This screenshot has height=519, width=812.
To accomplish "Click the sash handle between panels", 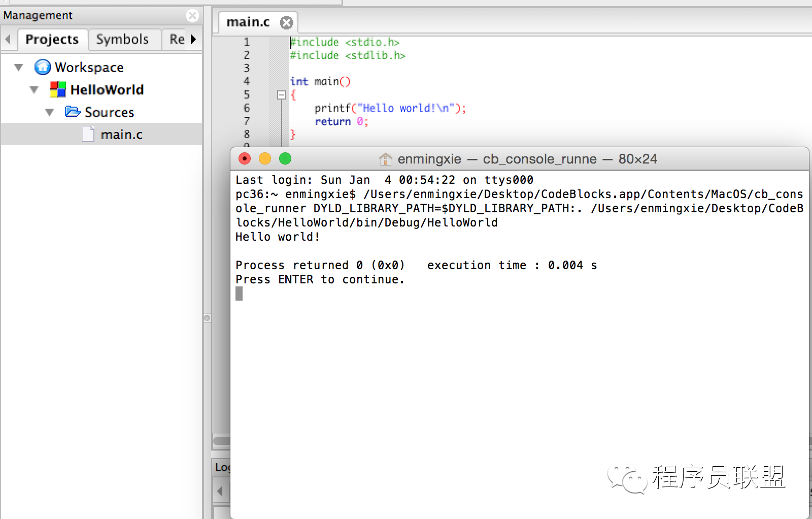I will 207,318.
